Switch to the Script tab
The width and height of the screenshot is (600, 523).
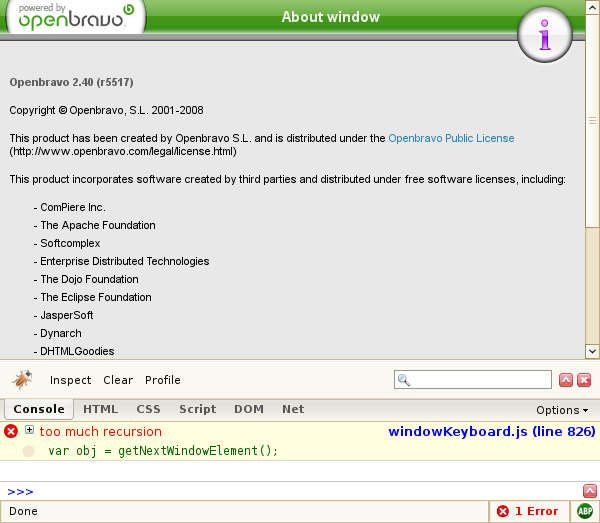point(197,409)
